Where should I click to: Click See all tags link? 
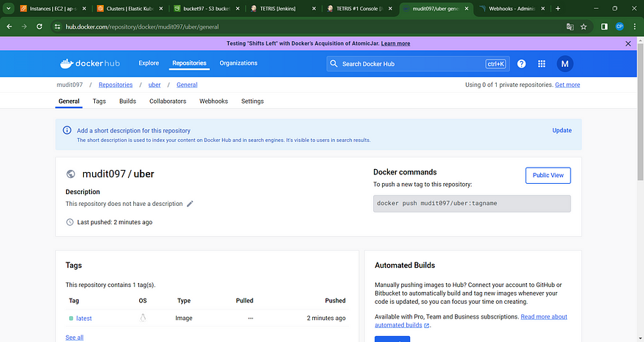(74, 338)
